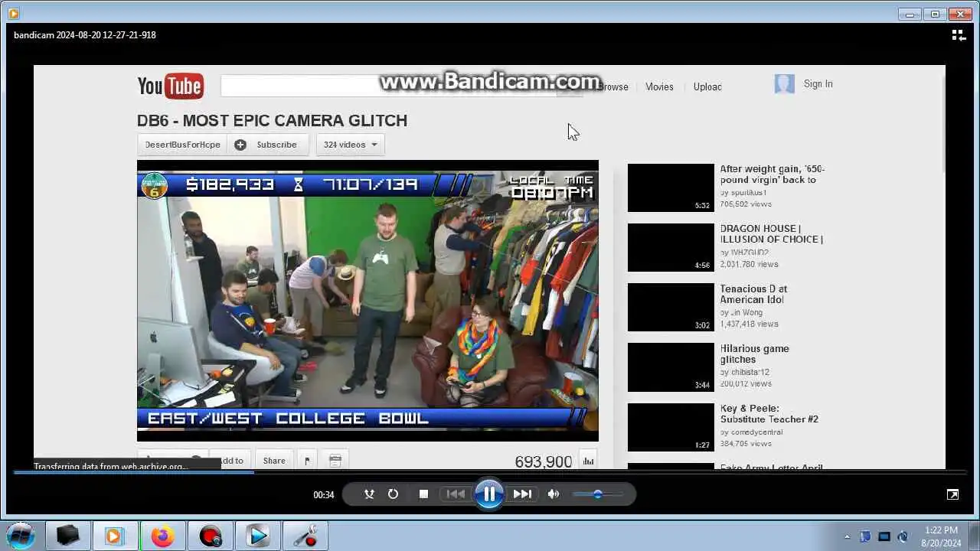
Task: Switch player to full screen view
Action: [x=952, y=494]
